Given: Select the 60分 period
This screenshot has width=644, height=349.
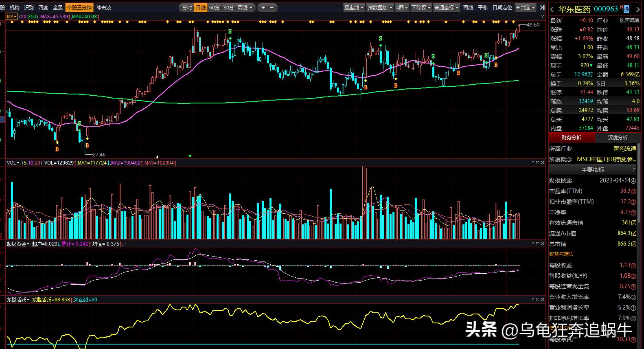Looking at the screenshot, I should click(x=215, y=7).
